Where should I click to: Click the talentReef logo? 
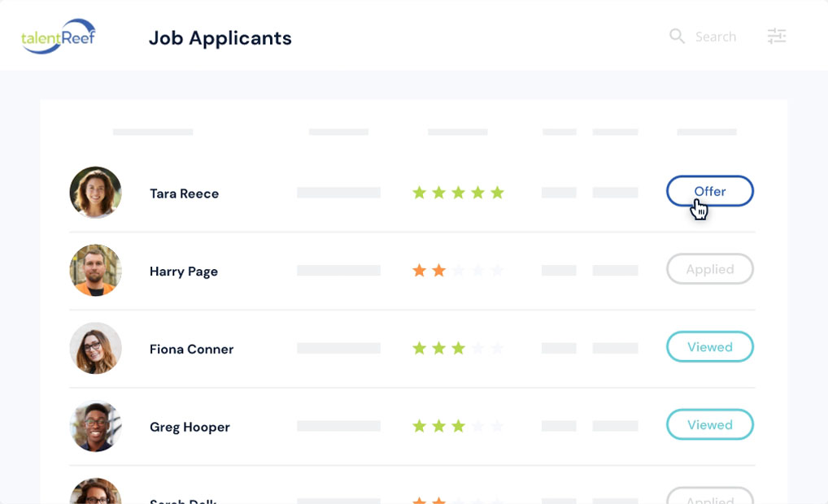(58, 36)
